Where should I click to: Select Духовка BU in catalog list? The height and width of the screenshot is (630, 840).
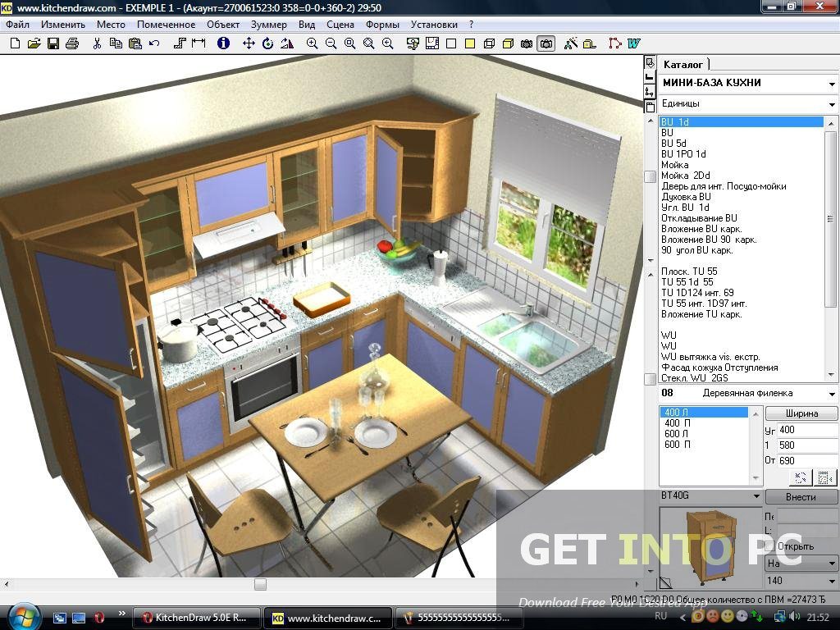[686, 197]
